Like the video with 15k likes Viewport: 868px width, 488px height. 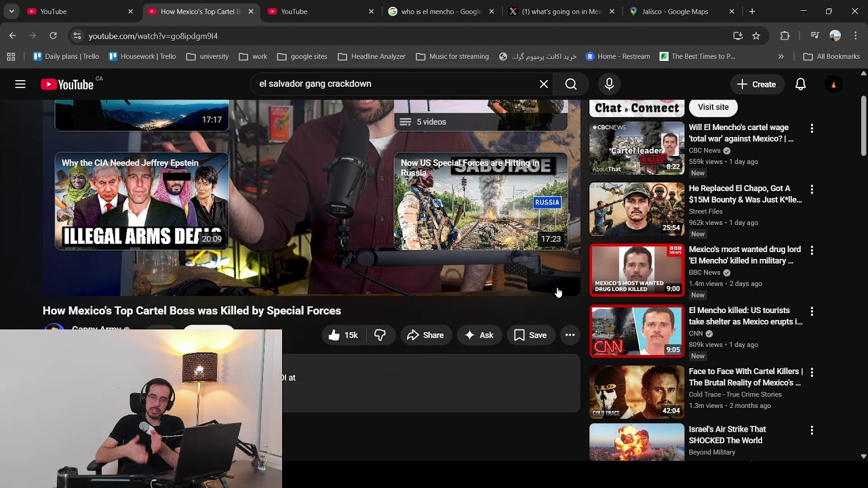(x=343, y=335)
